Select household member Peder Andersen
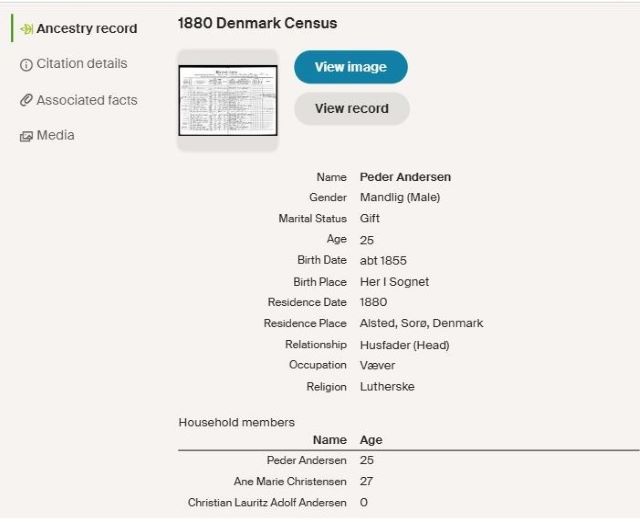 [306, 460]
